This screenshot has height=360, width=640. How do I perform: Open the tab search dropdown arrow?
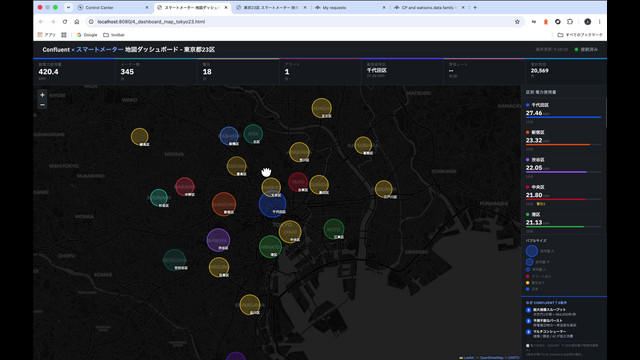[68, 7]
